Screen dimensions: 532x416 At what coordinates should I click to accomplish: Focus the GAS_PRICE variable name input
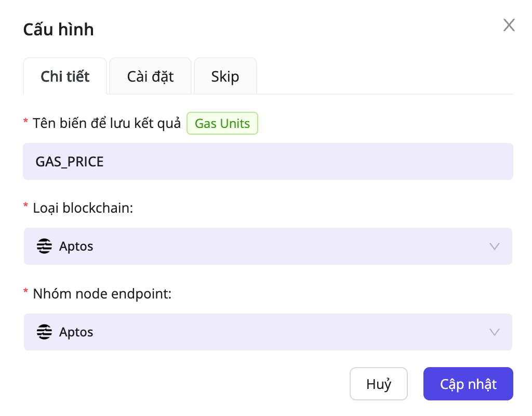(268, 162)
